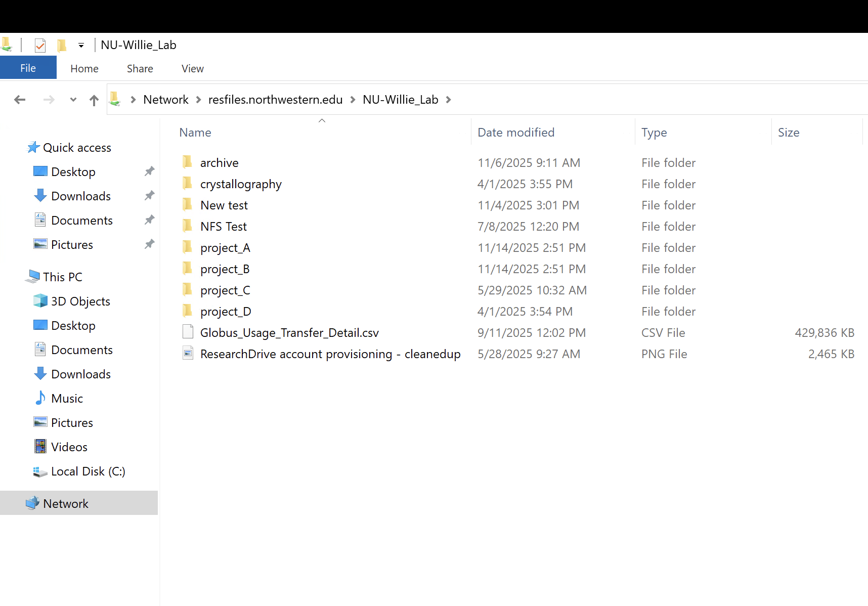Click the Up one level arrow
This screenshot has width=868, height=606.
point(94,100)
